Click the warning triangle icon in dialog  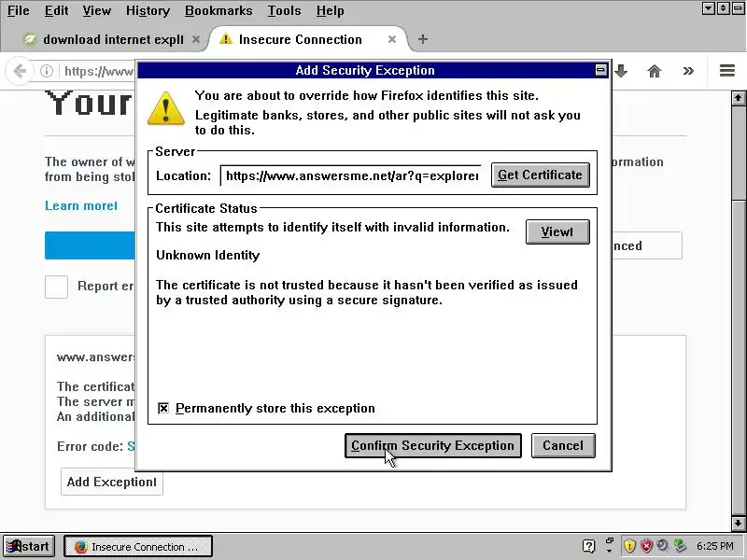click(166, 108)
